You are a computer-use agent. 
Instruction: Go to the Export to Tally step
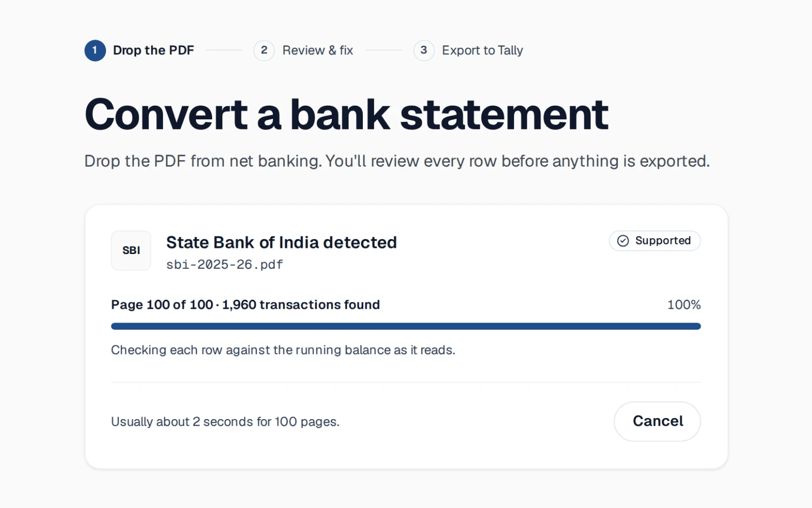482,50
